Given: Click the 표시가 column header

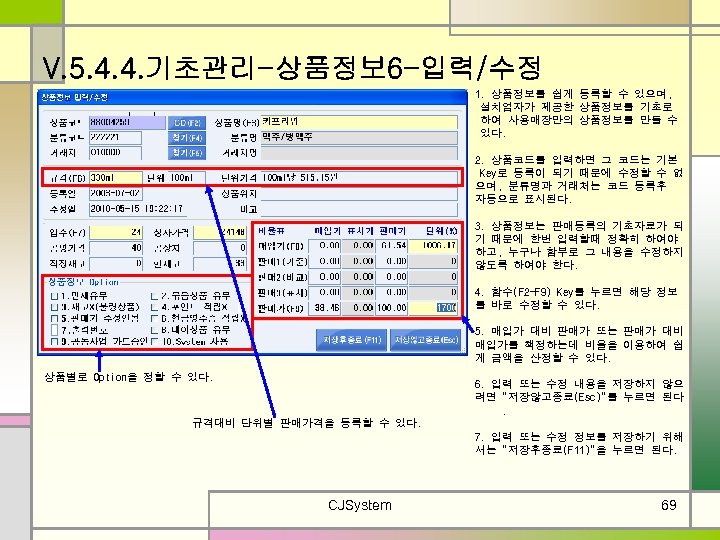Looking at the screenshot, I should coord(360,231).
